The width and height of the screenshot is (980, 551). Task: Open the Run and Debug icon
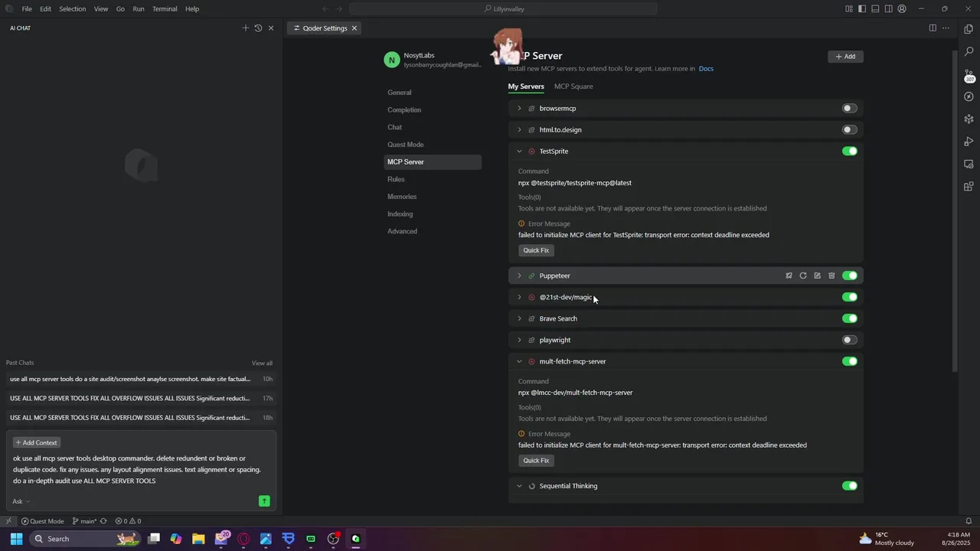[969, 142]
